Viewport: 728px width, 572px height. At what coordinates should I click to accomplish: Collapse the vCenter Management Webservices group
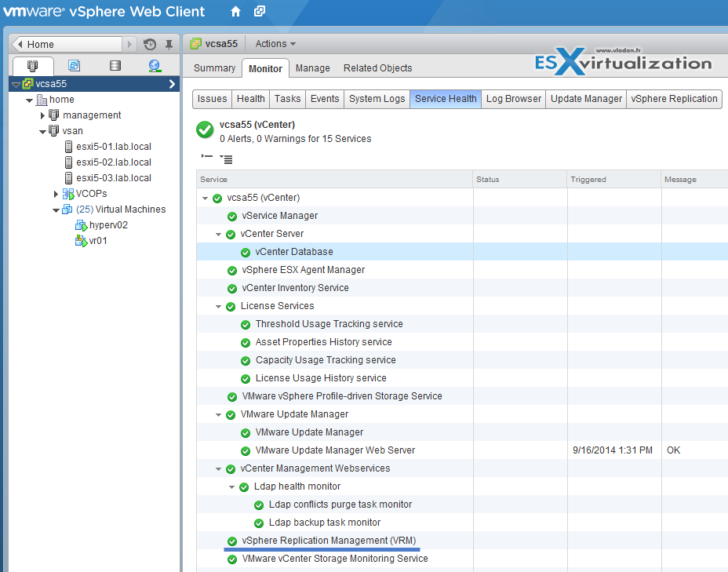(218, 469)
